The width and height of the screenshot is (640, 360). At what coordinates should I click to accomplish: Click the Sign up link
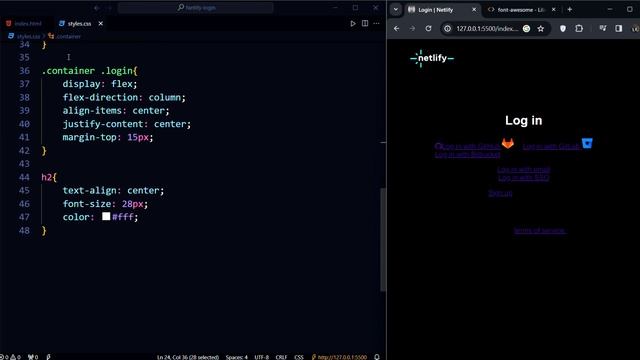click(x=500, y=193)
